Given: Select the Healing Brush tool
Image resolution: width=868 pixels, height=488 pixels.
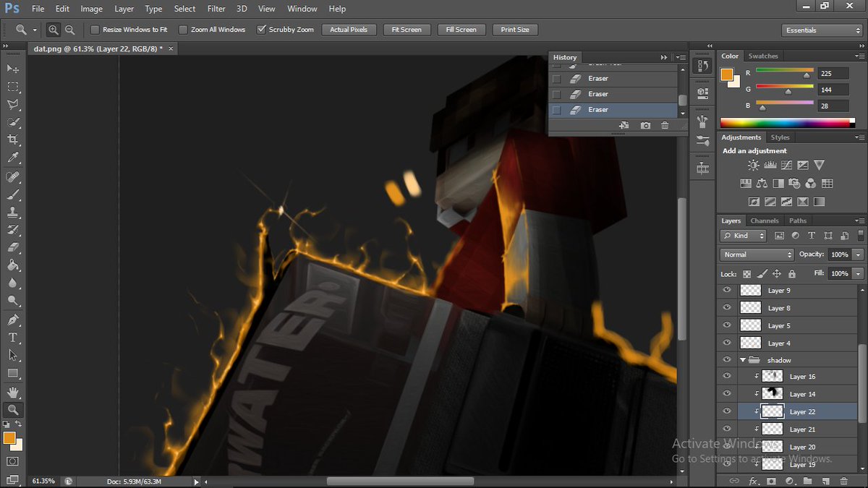Looking at the screenshot, I should [x=13, y=177].
